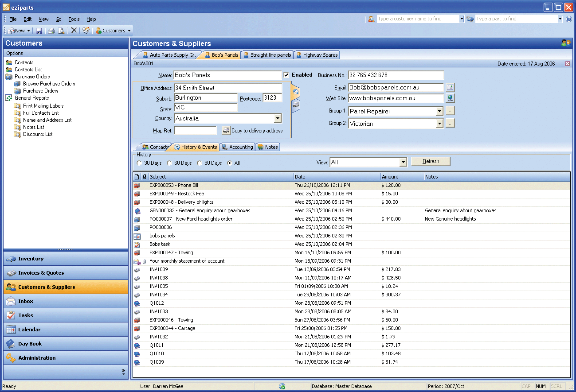576x392 pixels.
Task: Select the 'PO000007 - New Ford headlights order' row
Action: pos(352,219)
